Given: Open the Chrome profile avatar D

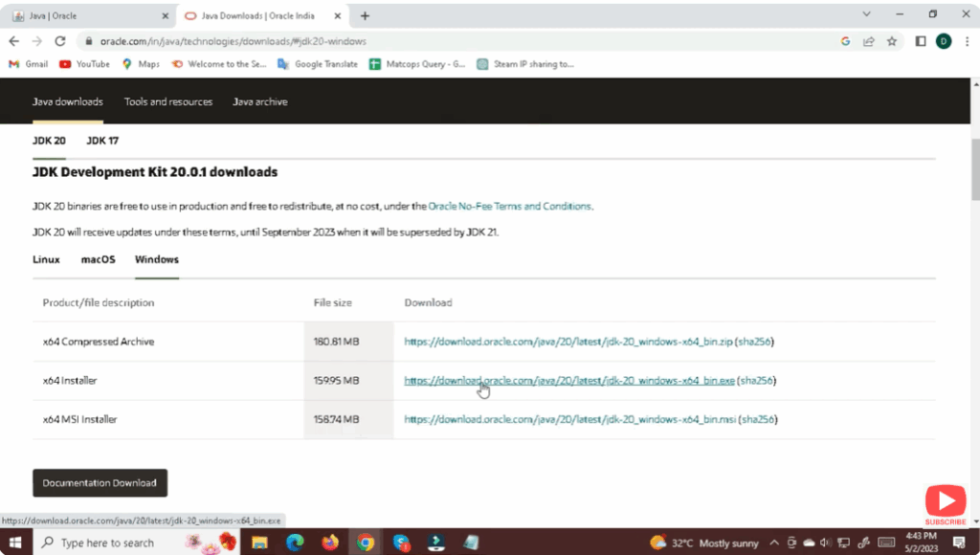Looking at the screenshot, I should click(944, 41).
